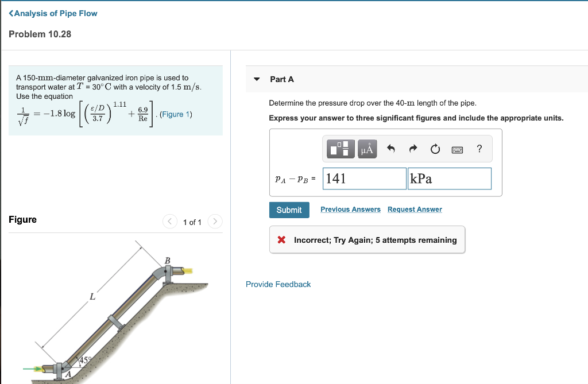Select the kPa units input field
This screenshot has width=588, height=384.
449,179
